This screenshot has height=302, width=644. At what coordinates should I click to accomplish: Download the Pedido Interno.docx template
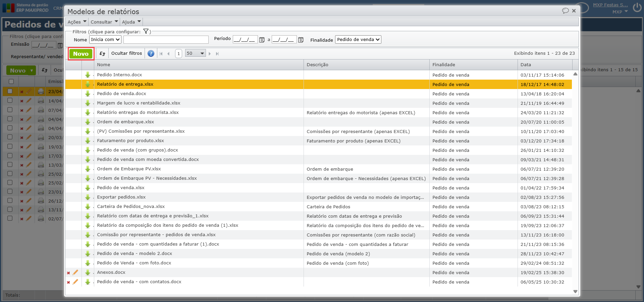click(x=88, y=75)
